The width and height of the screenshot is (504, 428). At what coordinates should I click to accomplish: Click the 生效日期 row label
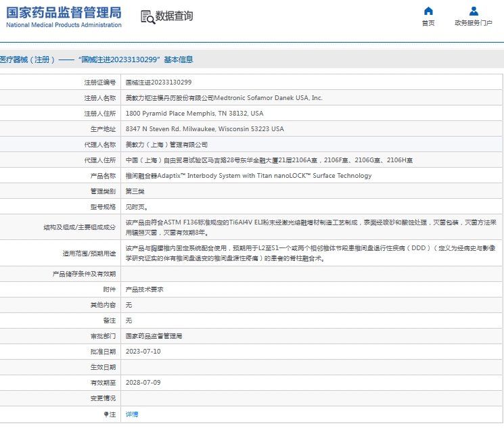coord(103,367)
